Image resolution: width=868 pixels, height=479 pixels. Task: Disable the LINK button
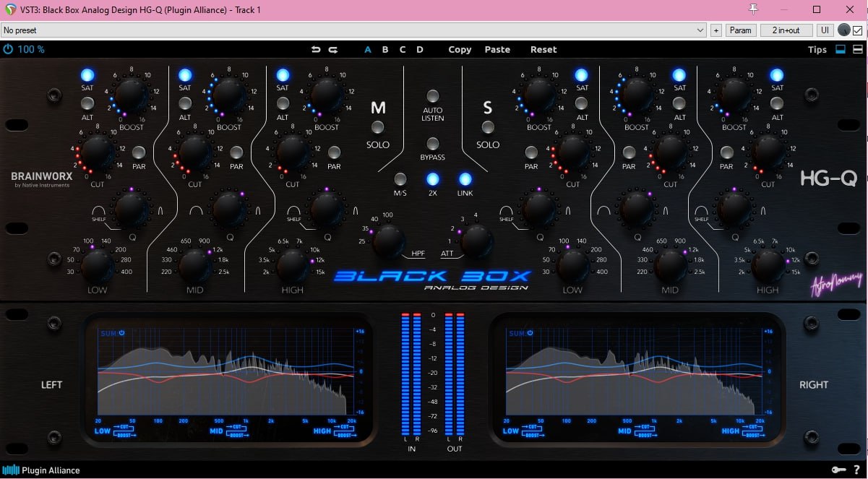point(465,180)
